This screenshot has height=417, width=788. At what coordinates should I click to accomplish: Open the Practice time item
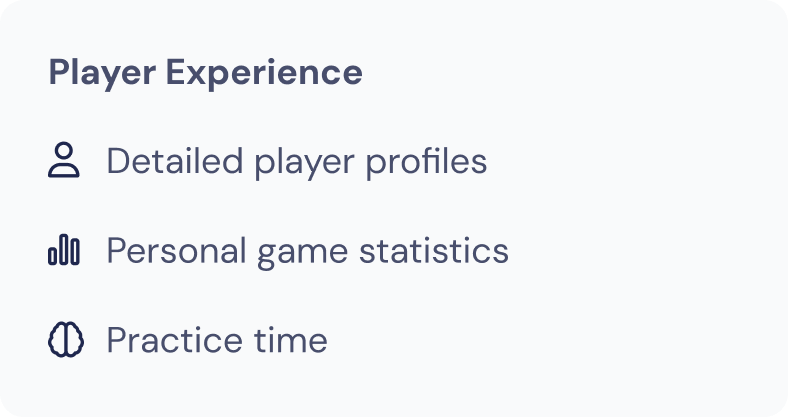[217, 340]
